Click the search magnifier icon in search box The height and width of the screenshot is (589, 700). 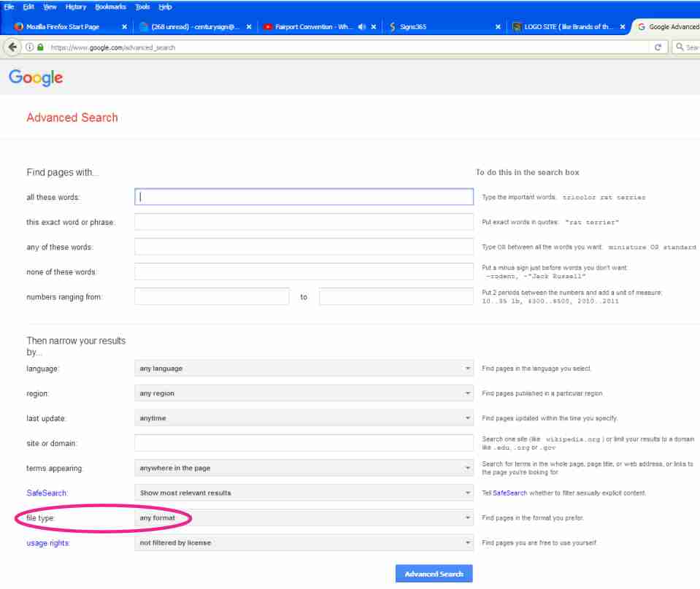point(680,47)
